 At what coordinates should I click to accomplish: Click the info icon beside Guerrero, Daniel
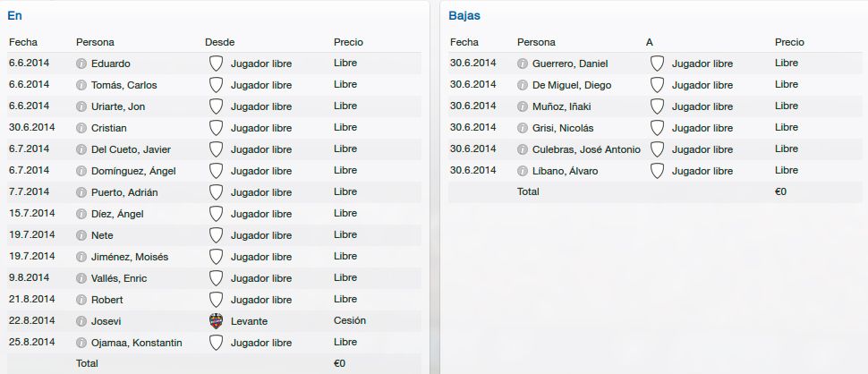(x=523, y=64)
